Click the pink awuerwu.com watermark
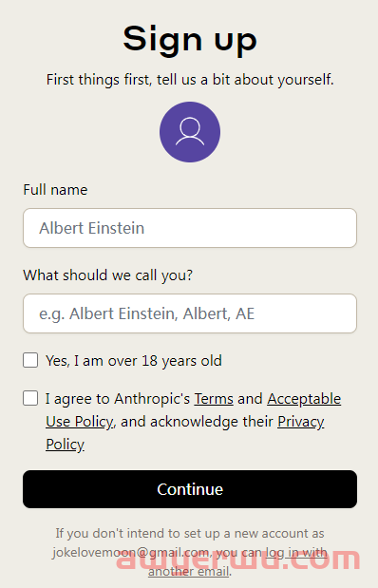The image size is (378, 588). [x=238, y=559]
